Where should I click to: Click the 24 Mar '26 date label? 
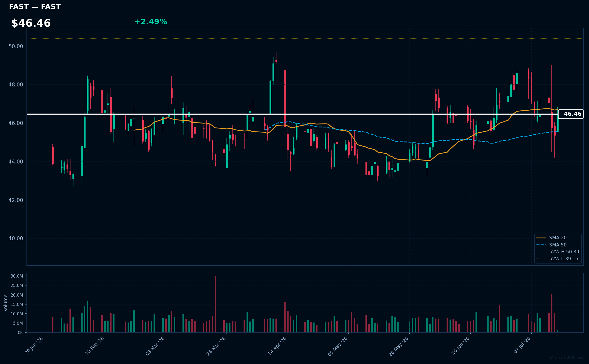[x=216, y=346]
